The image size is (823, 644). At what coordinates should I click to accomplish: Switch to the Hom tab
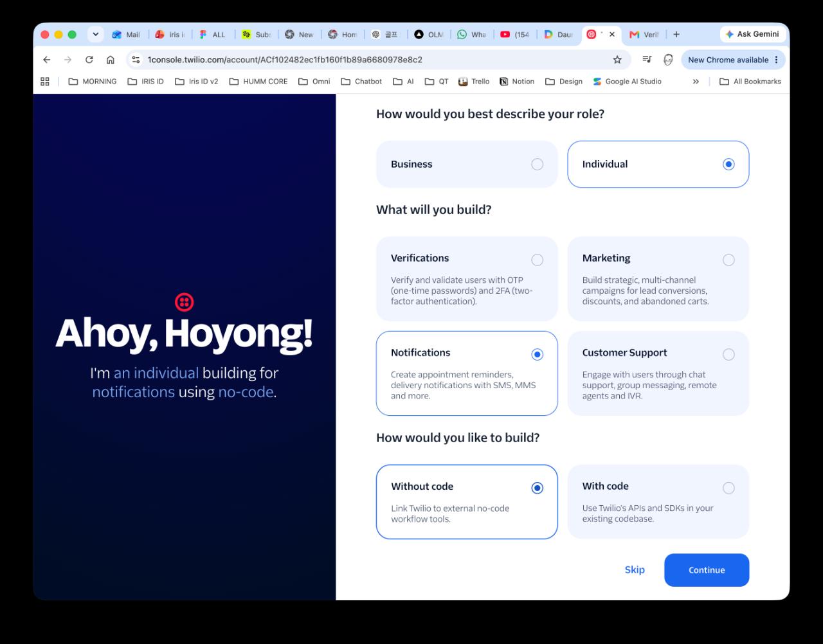tap(342, 35)
